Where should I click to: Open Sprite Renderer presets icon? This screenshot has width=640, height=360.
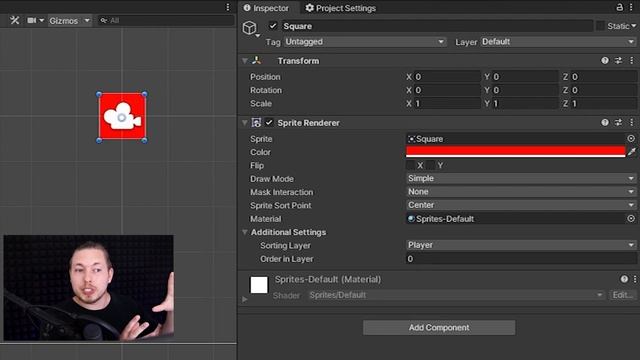(619, 122)
